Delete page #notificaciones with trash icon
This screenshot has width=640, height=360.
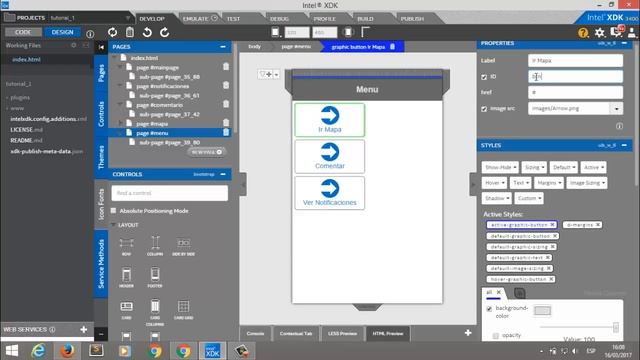(x=226, y=85)
